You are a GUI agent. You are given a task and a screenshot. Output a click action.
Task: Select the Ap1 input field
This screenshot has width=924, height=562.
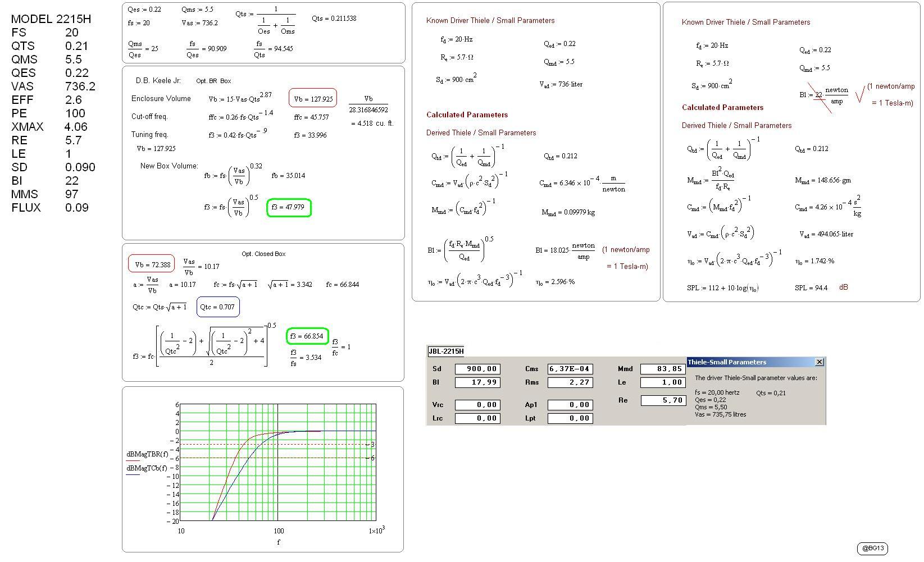point(570,405)
